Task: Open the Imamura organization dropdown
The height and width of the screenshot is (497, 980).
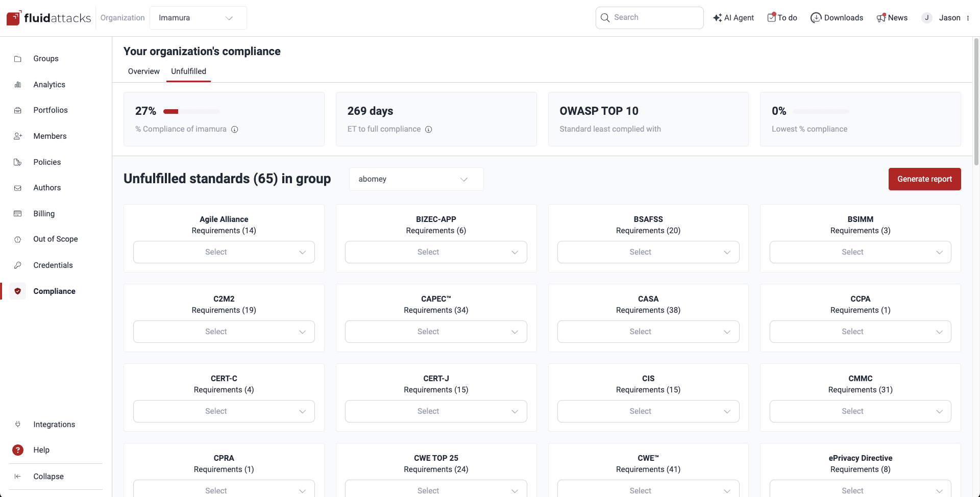Action: pyautogui.click(x=198, y=17)
